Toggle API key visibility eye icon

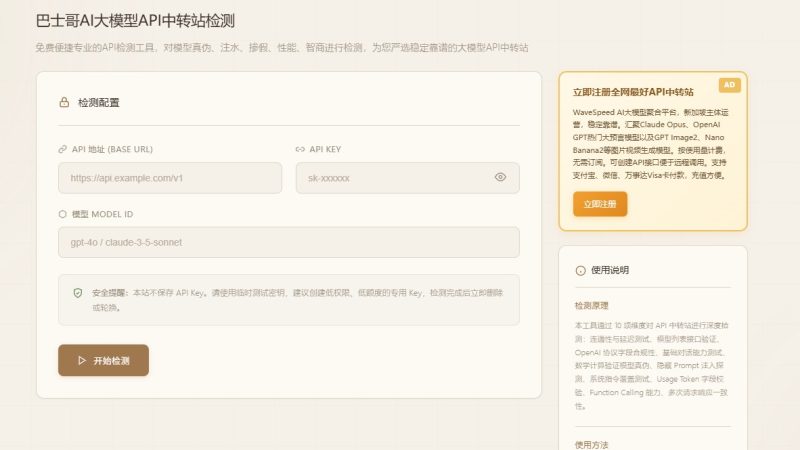tap(500, 177)
